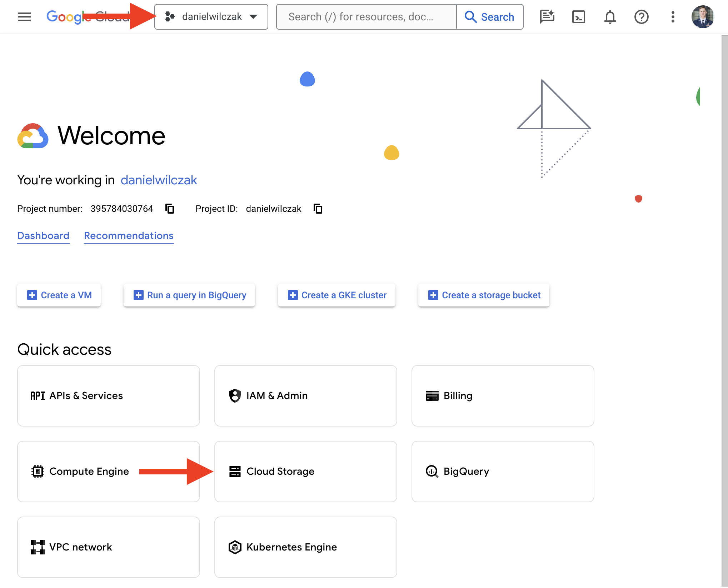
Task: Click Create a storage bucket button
Action: (x=484, y=295)
